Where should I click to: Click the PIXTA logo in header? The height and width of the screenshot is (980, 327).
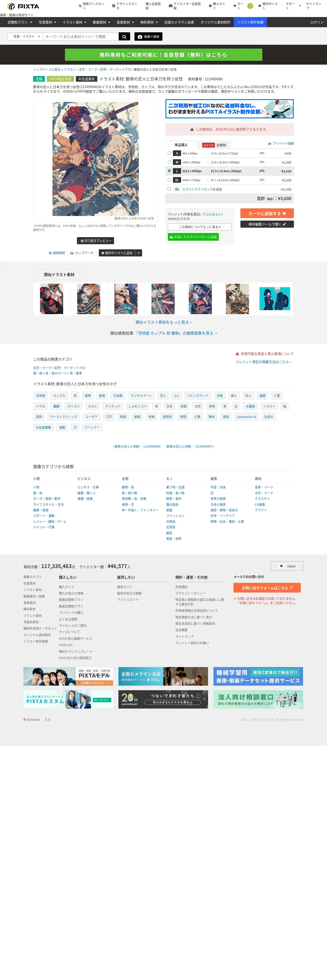pos(24,6)
